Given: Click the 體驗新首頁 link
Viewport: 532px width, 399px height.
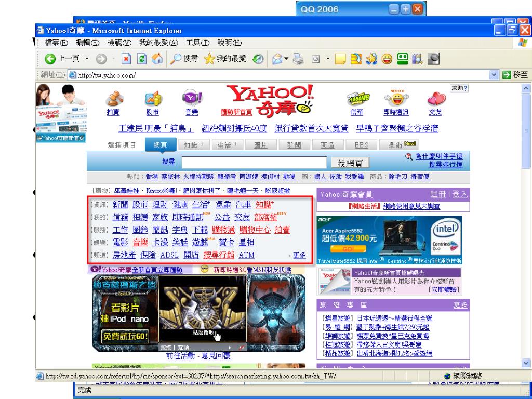Looking at the screenshot, I should click(236, 112).
